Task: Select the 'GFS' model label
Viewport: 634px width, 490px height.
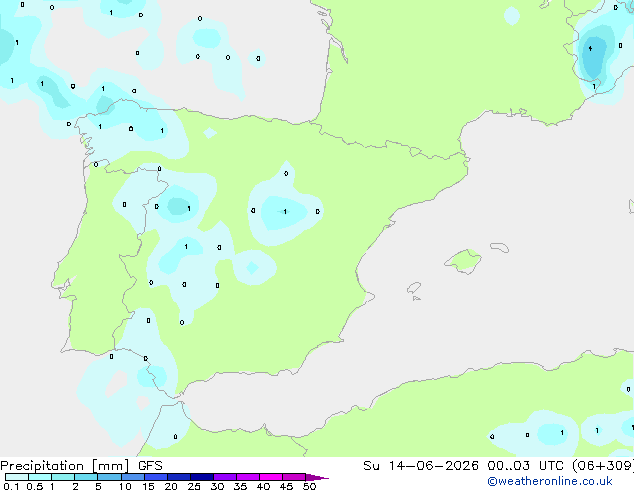Action: [150, 466]
